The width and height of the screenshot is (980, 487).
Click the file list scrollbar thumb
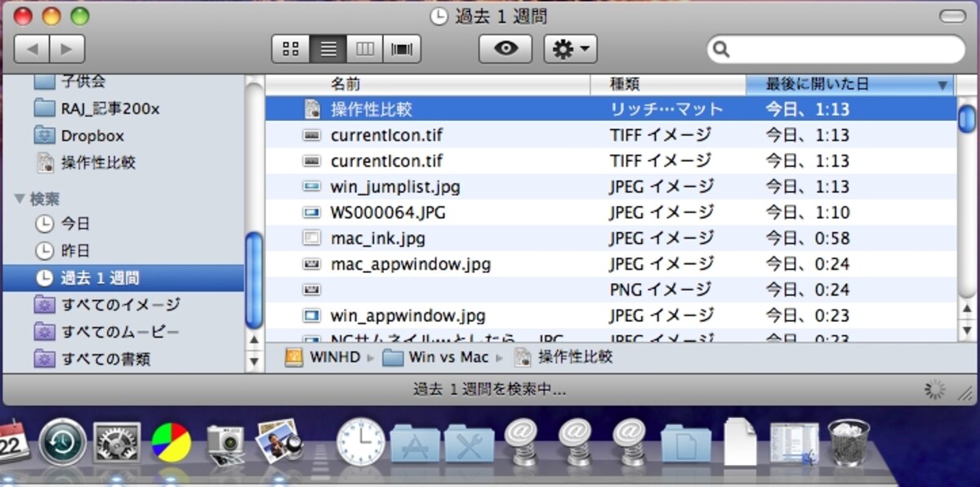pos(967,118)
